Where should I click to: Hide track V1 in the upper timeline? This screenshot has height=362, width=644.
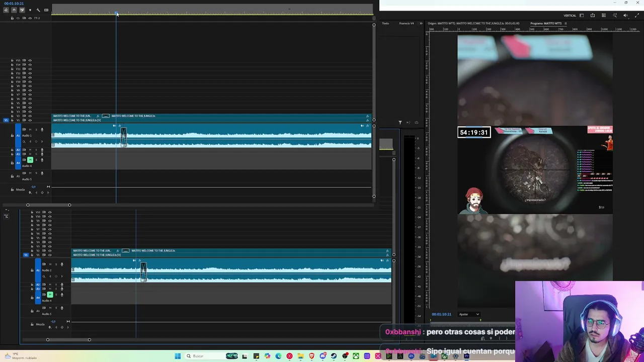tap(30, 120)
